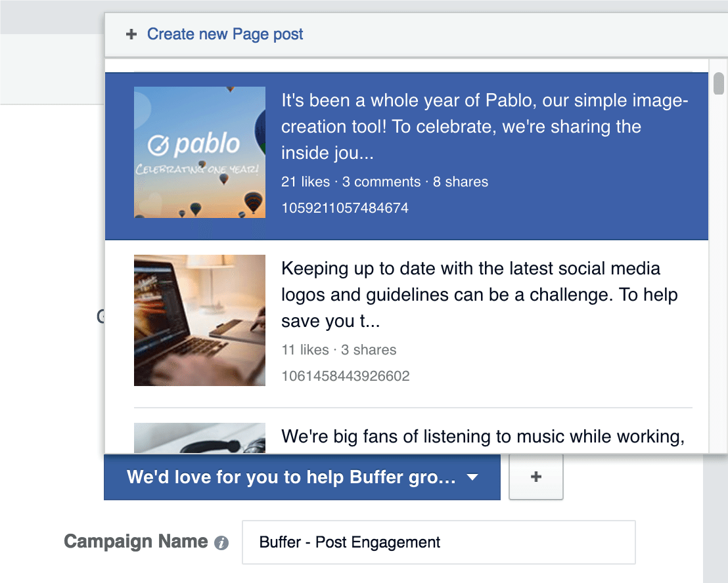The width and height of the screenshot is (728, 583).
Task: Click post ID 1059211057484674
Action: (x=345, y=208)
